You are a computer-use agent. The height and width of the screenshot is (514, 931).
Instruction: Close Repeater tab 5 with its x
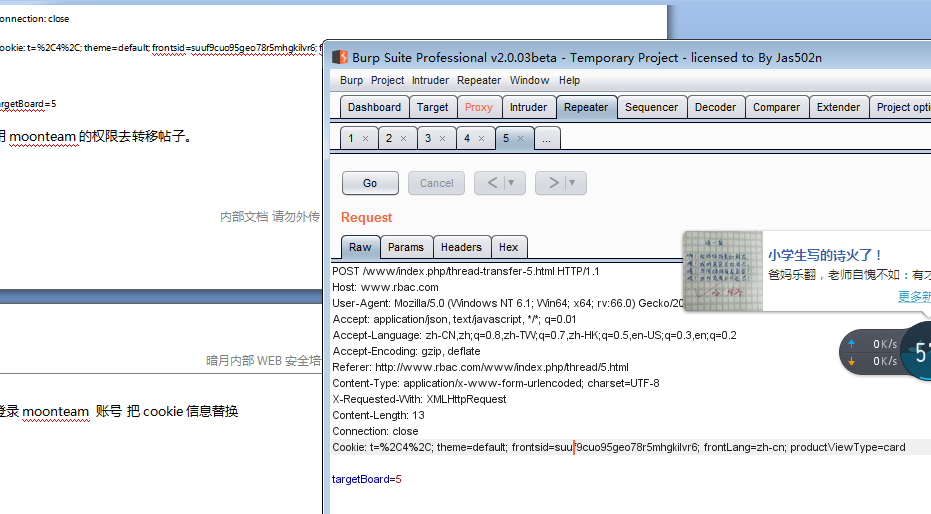pos(520,138)
